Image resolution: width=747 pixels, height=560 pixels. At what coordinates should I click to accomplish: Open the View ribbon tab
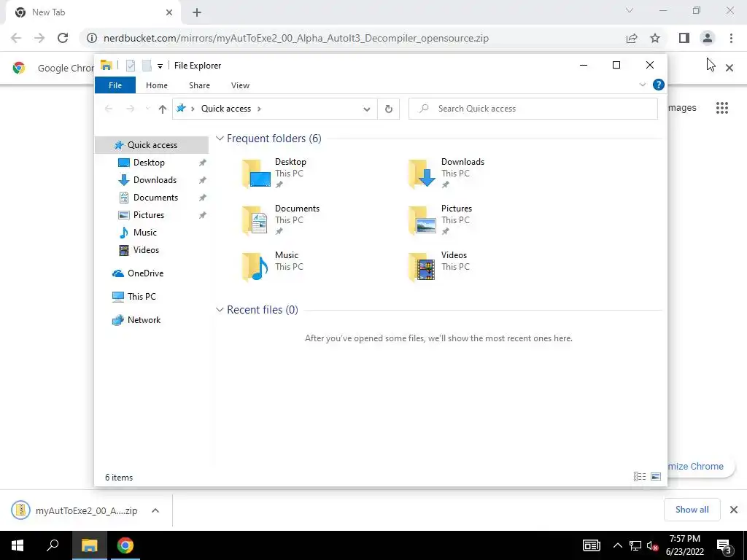(240, 85)
